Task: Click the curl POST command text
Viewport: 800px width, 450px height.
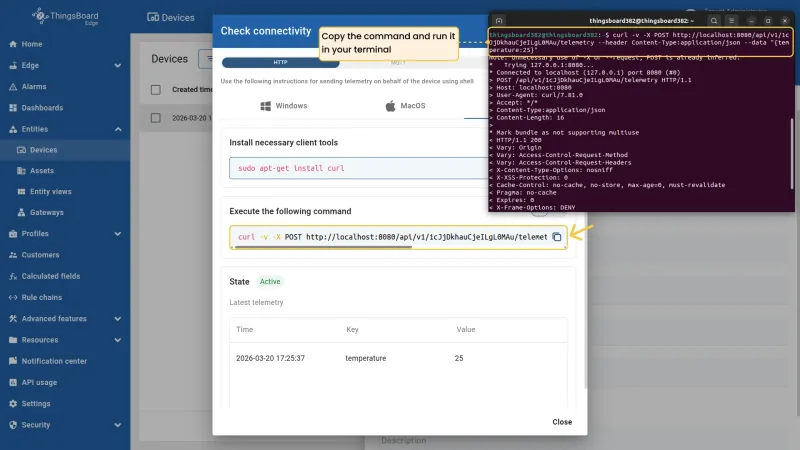Action: click(392, 237)
